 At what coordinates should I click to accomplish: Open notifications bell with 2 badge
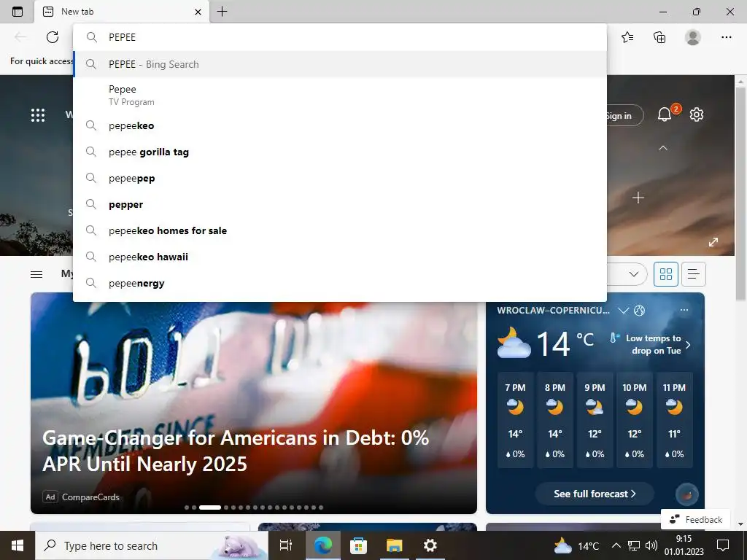(665, 114)
